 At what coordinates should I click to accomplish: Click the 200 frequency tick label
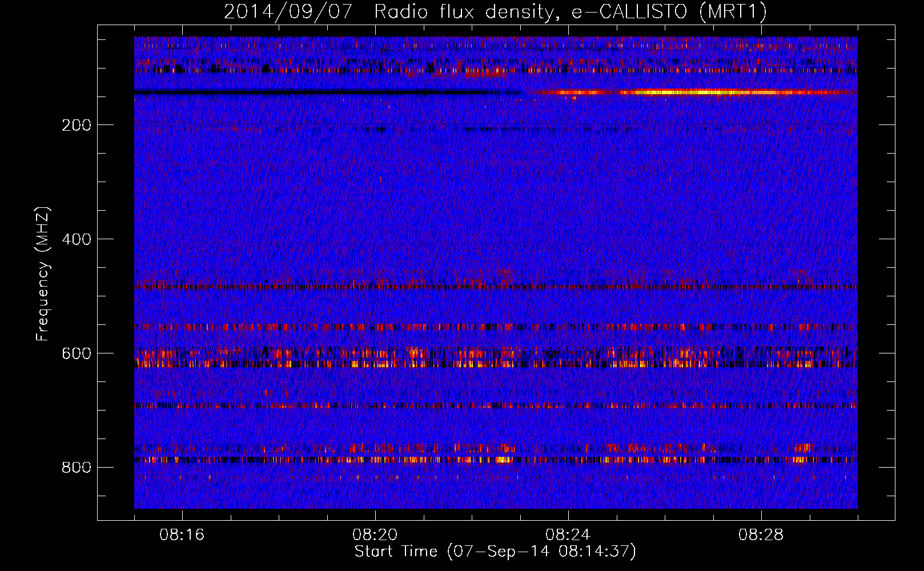[x=77, y=125]
